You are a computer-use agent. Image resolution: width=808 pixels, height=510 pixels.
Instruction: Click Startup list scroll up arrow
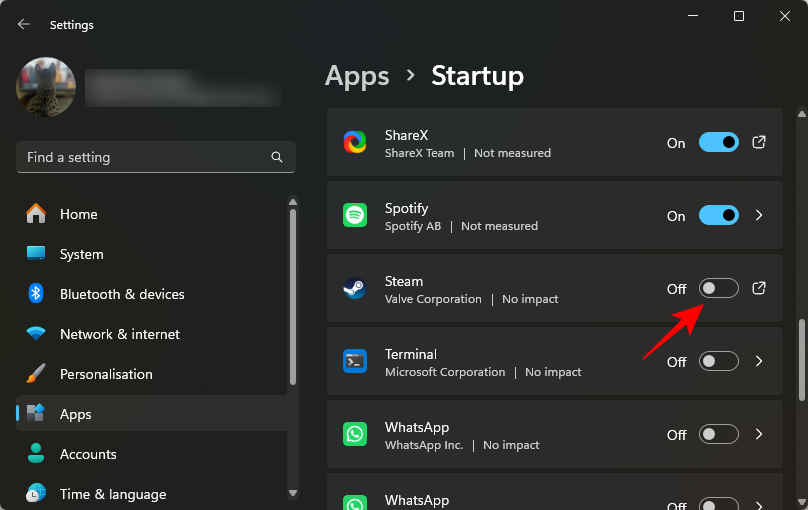[x=802, y=114]
